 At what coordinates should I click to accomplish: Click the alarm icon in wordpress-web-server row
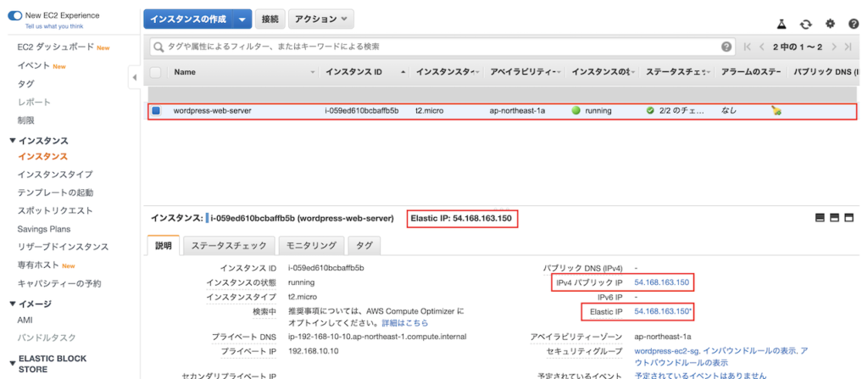(777, 110)
